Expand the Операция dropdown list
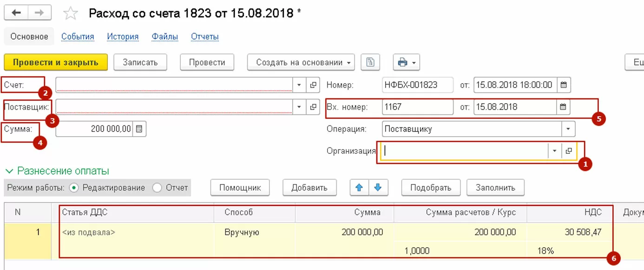 click(x=568, y=129)
